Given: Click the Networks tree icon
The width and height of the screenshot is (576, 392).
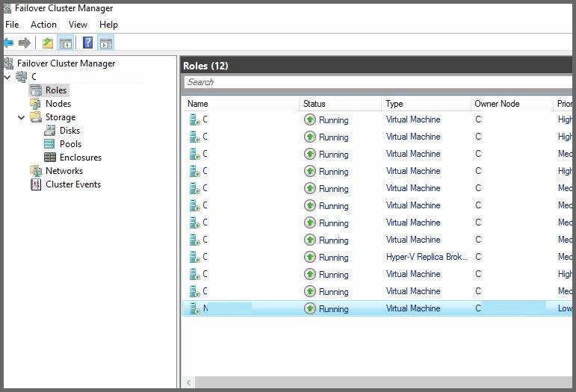Looking at the screenshot, I should click(x=36, y=171).
